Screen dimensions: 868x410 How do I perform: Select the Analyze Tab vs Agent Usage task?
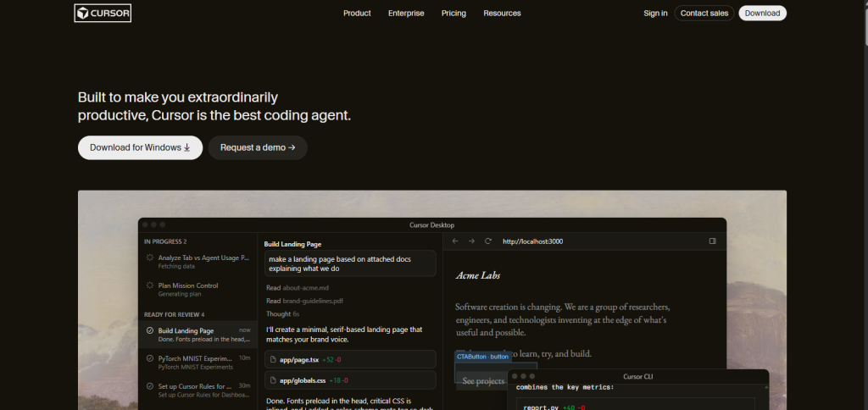tap(198, 262)
